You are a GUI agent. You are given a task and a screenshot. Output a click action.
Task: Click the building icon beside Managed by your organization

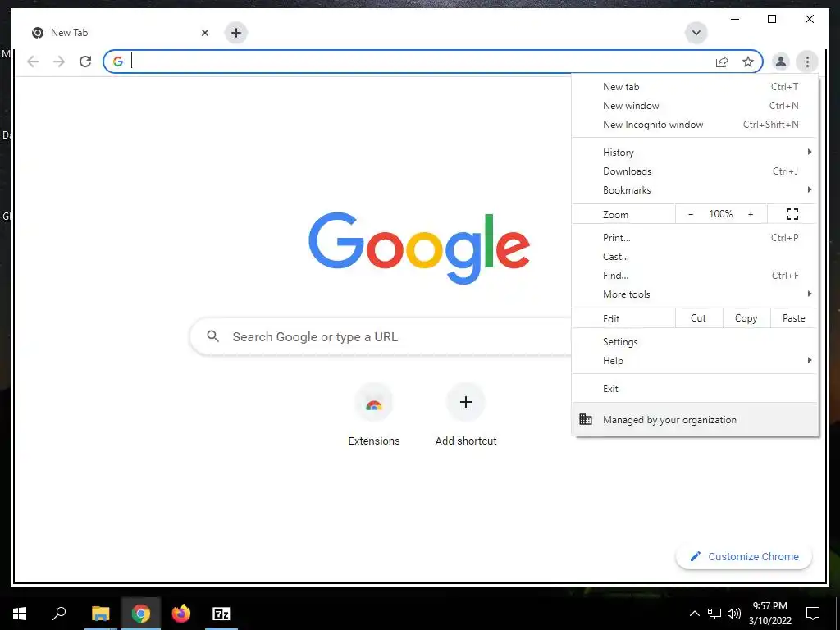tap(586, 419)
